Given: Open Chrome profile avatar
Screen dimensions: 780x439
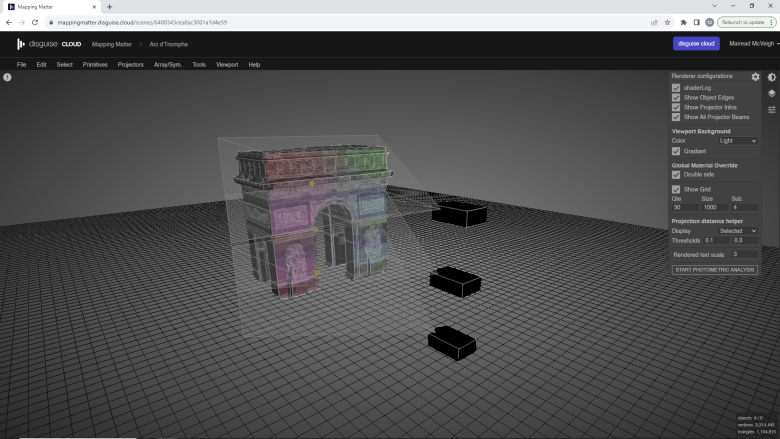Looking at the screenshot, I should tap(709, 22).
